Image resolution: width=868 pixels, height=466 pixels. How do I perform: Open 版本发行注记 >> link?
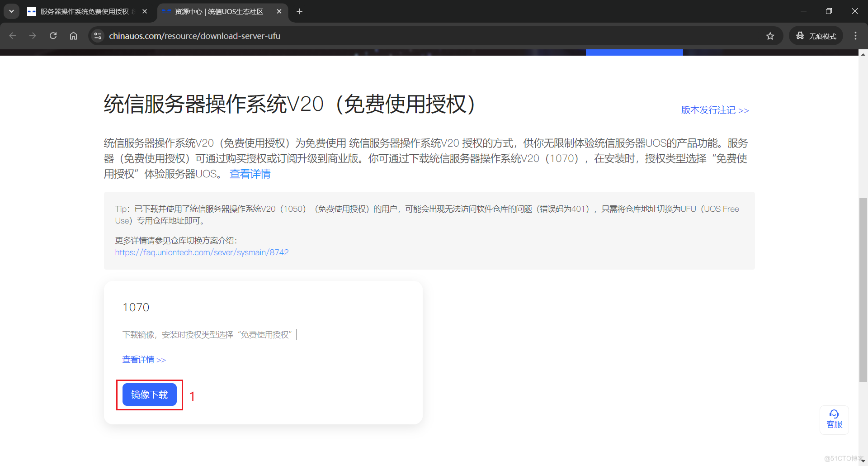[x=715, y=110]
